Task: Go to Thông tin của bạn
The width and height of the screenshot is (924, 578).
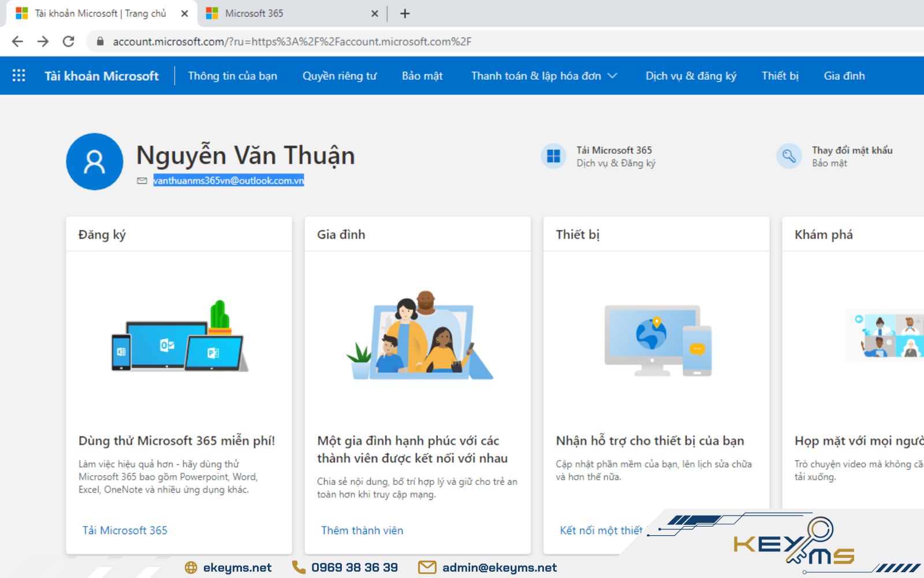Action: (232, 76)
